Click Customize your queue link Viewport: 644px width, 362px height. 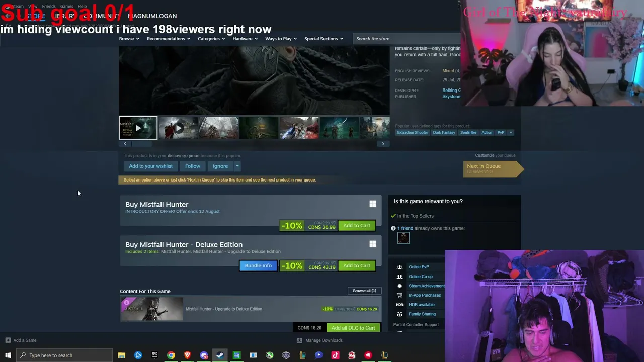tap(485, 155)
